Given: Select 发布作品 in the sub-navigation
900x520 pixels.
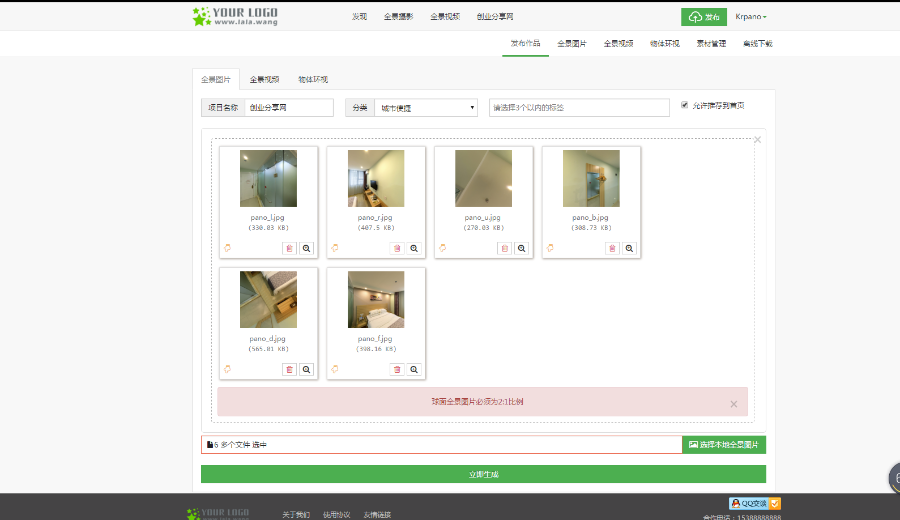Looking at the screenshot, I should (525, 44).
